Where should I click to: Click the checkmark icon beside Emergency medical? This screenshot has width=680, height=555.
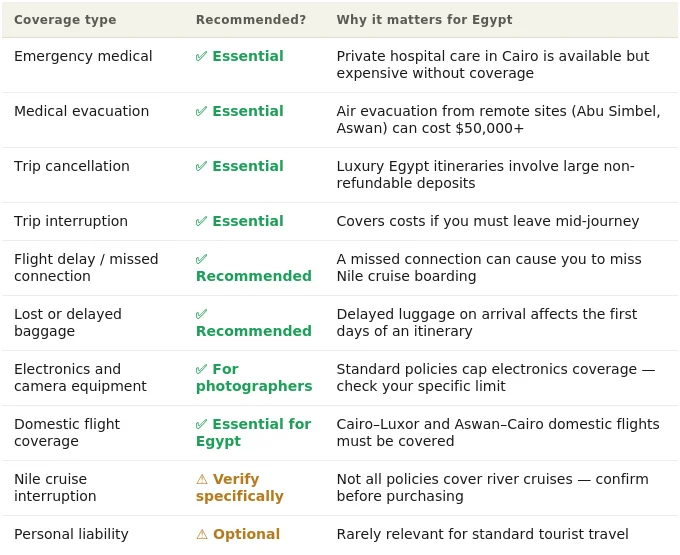(x=201, y=56)
